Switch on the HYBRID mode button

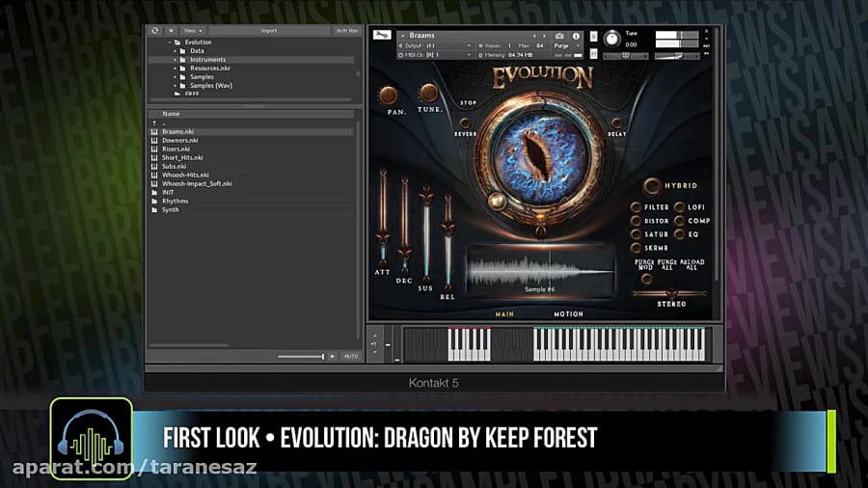tap(653, 185)
